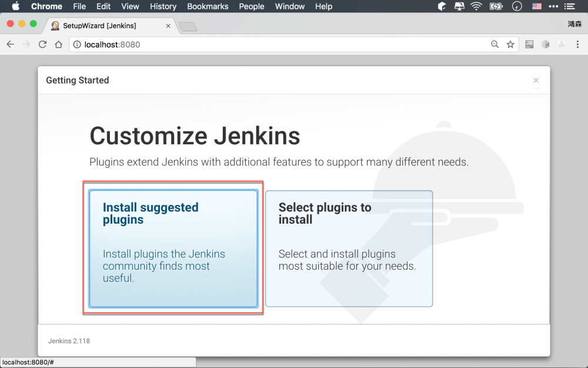Bookmark this page with the star icon

[x=510, y=44]
